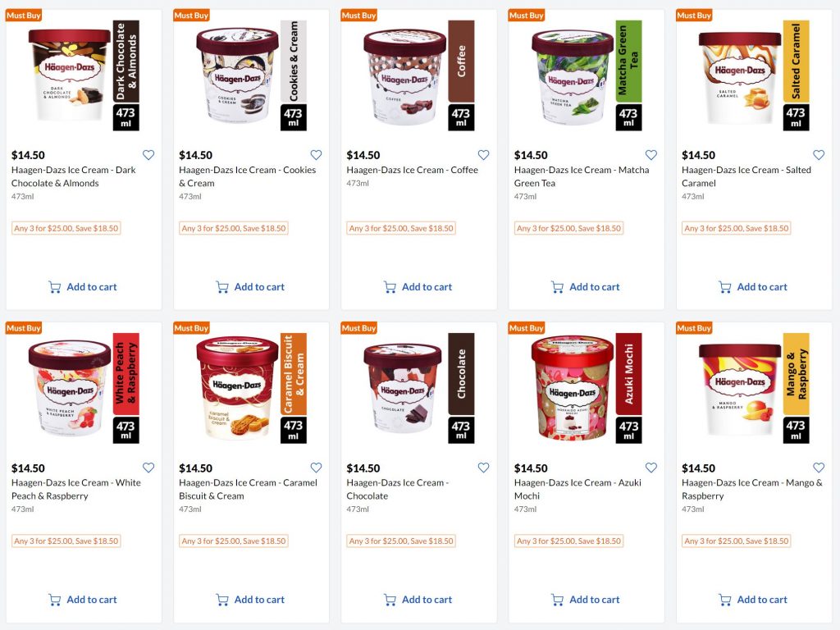The image size is (840, 630).
Task: Favorite the Dark Chocolate & Almonds ice cream
Action: tap(148, 155)
